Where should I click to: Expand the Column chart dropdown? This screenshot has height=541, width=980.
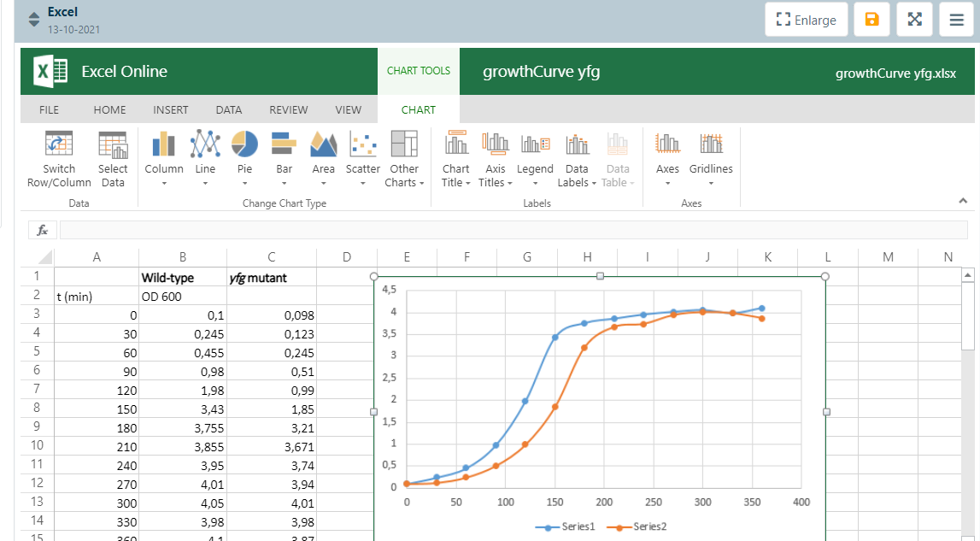(x=164, y=182)
